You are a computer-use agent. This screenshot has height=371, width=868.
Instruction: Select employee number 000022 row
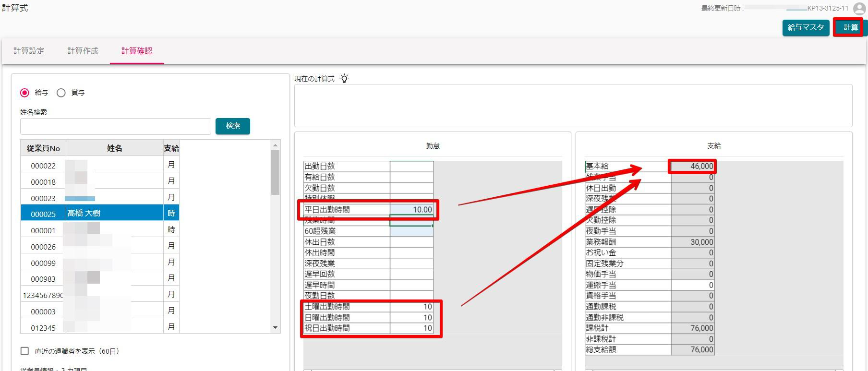[100, 165]
